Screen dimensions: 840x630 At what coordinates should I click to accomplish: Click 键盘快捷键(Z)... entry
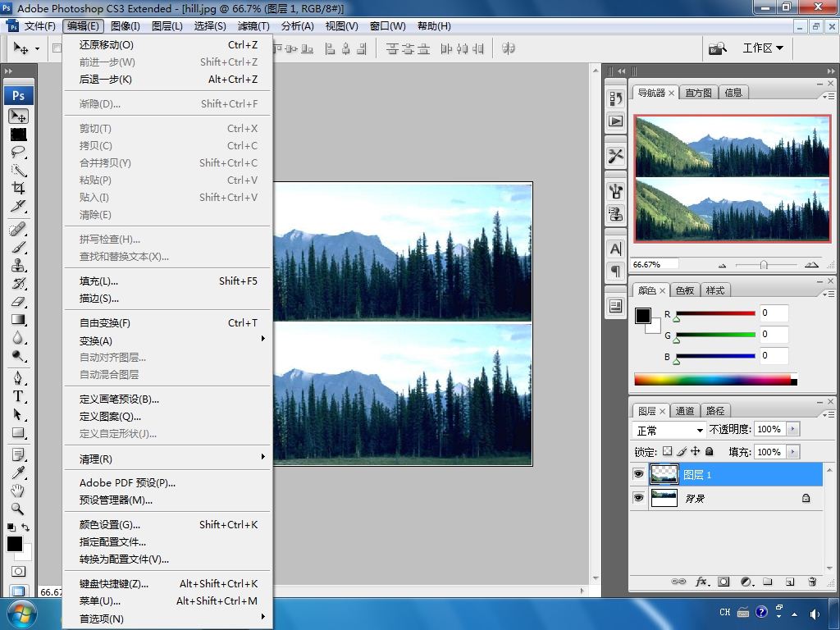coord(167,584)
